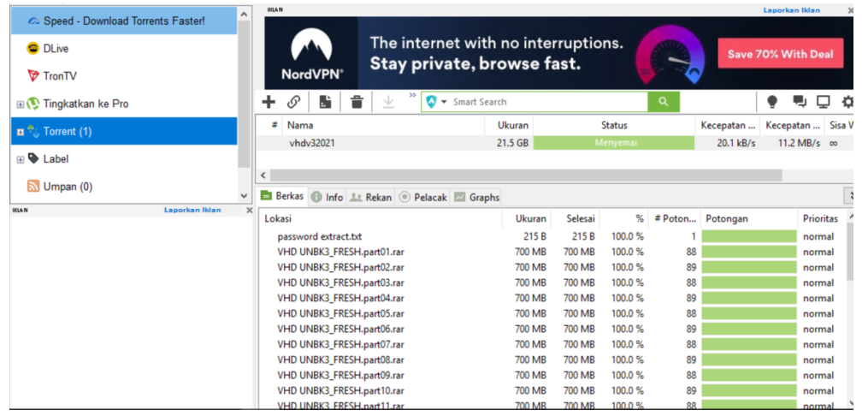This screenshot has width=868, height=416.
Task: Click Save 70% With Deal button
Action: click(x=781, y=54)
